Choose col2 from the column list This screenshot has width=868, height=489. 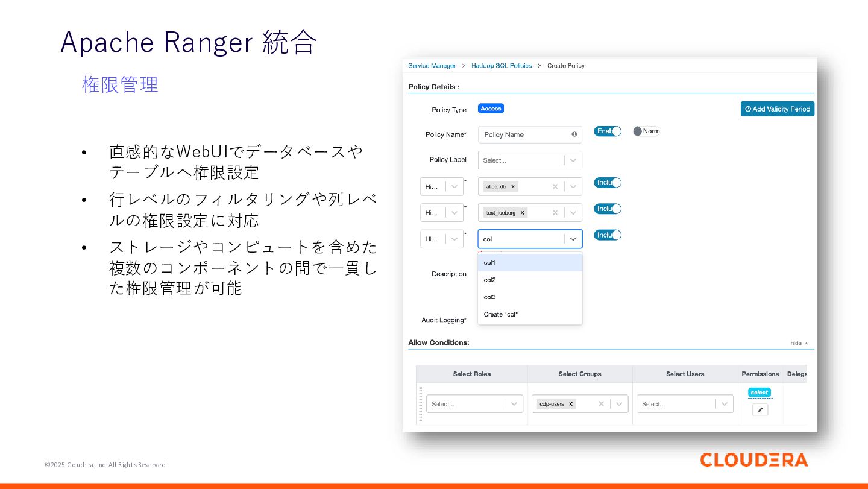tap(530, 280)
